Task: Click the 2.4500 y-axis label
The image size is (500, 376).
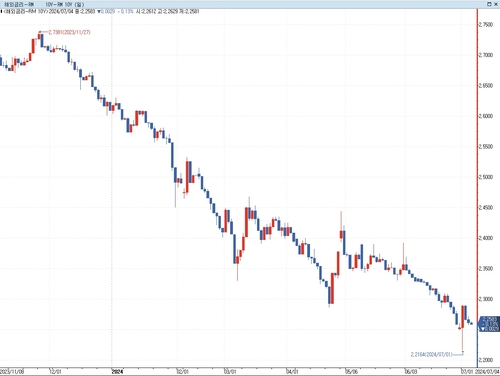Action: click(486, 208)
